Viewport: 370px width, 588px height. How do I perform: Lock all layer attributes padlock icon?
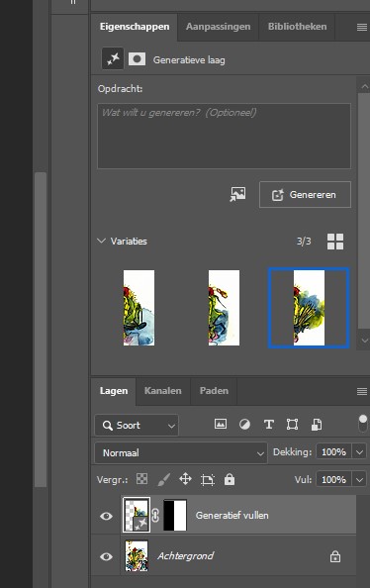[x=230, y=479]
